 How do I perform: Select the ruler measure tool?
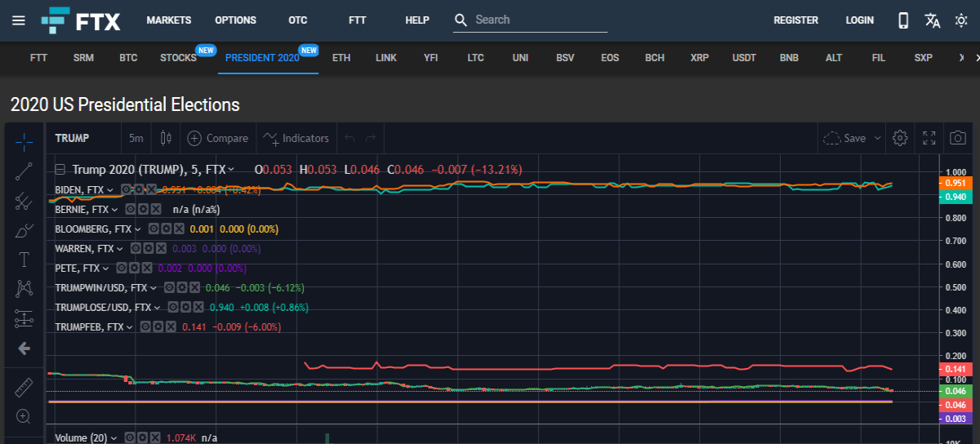pyautogui.click(x=24, y=388)
